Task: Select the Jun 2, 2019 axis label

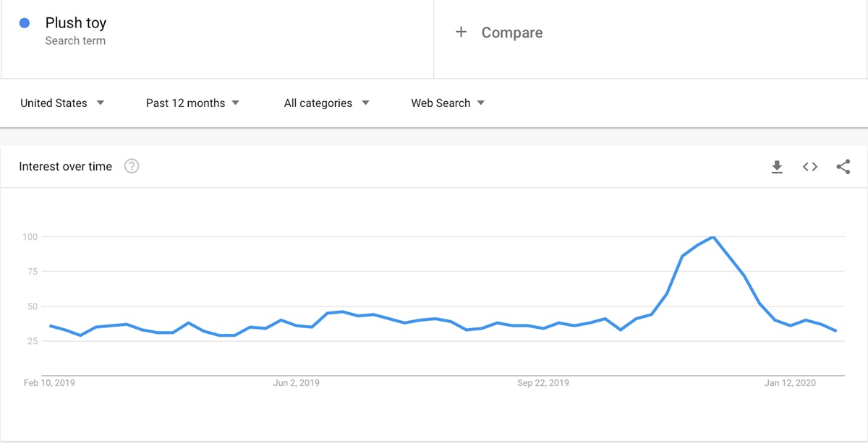Action: coord(297,383)
